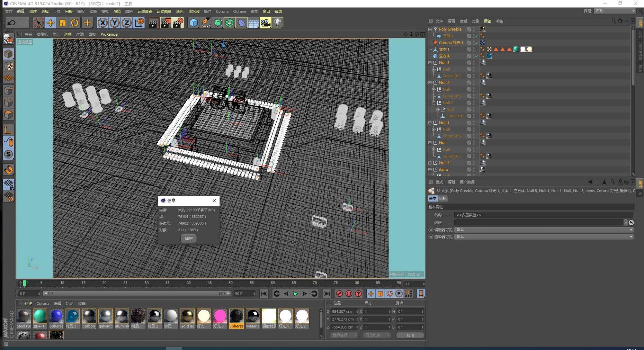Open the 界面 layout dropdown
This screenshot has height=350, width=644.
[614, 11]
